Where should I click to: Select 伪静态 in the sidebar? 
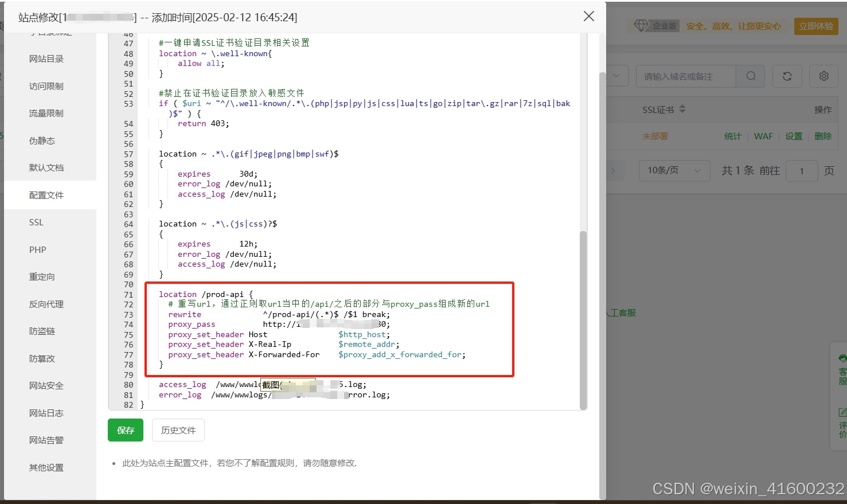42,140
